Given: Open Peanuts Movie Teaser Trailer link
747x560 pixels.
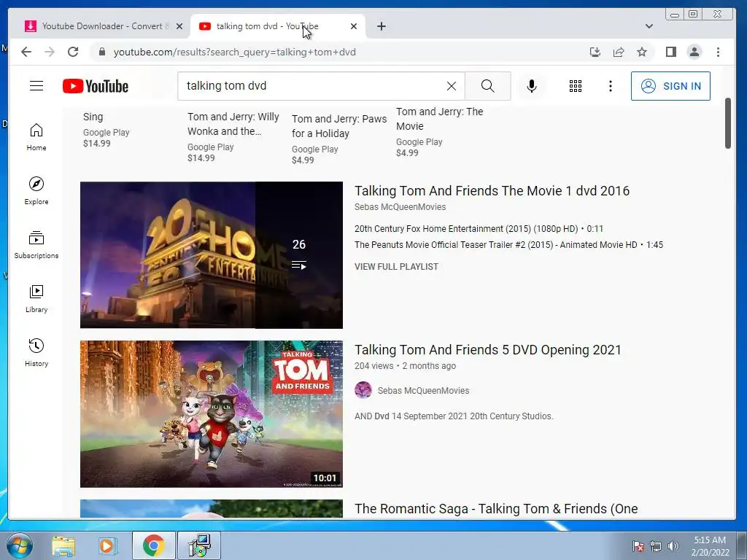Looking at the screenshot, I should (x=508, y=245).
